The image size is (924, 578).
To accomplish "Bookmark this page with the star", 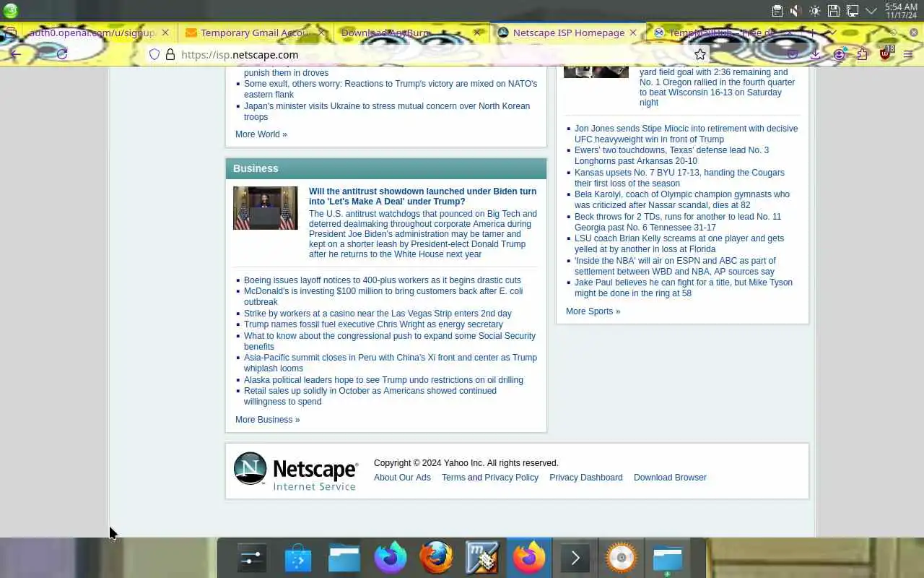I will point(699,54).
